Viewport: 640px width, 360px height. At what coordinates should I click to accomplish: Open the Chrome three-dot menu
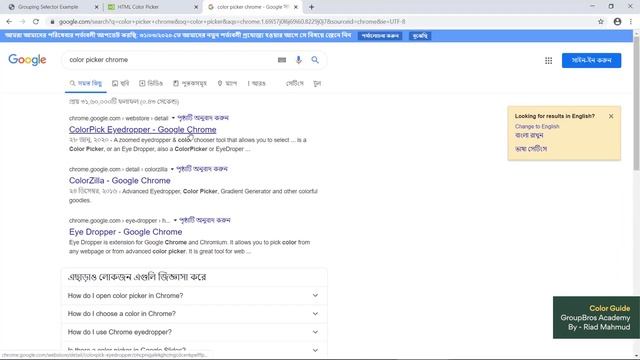(631, 22)
